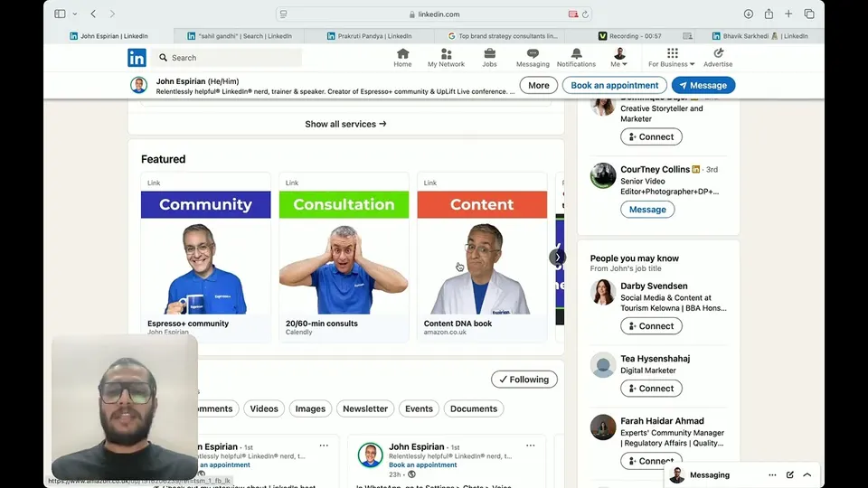Select the Images activity filter

point(310,408)
